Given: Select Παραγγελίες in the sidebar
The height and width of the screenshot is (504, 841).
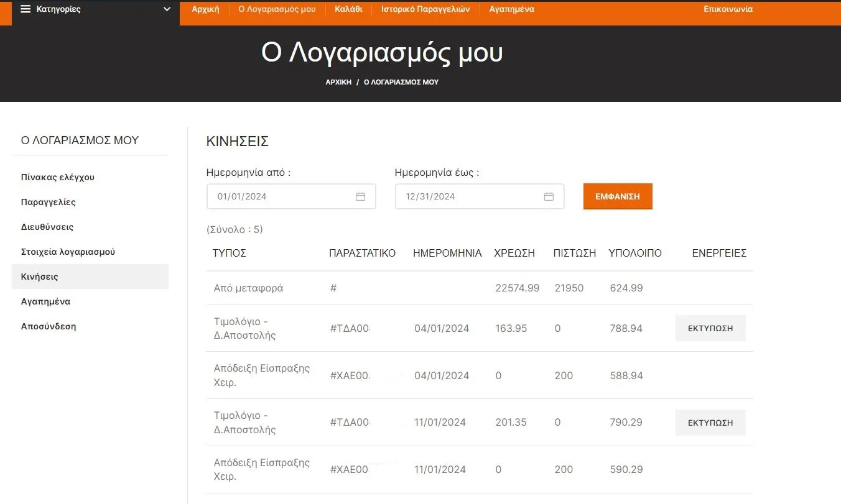Looking at the screenshot, I should click(48, 202).
